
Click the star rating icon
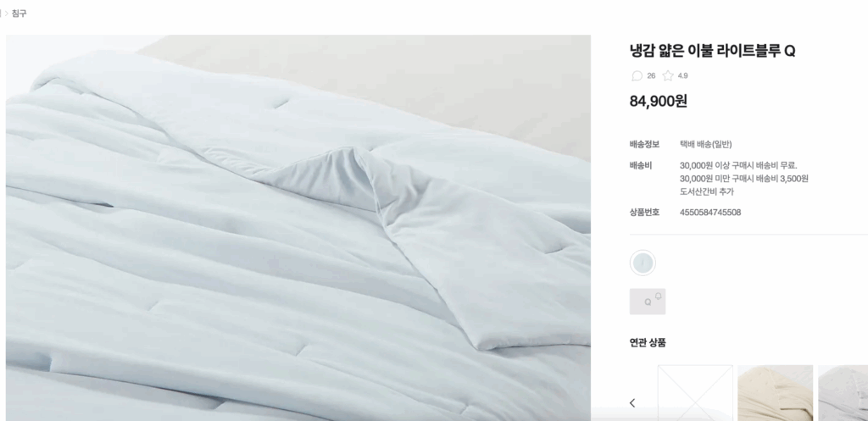(668, 75)
